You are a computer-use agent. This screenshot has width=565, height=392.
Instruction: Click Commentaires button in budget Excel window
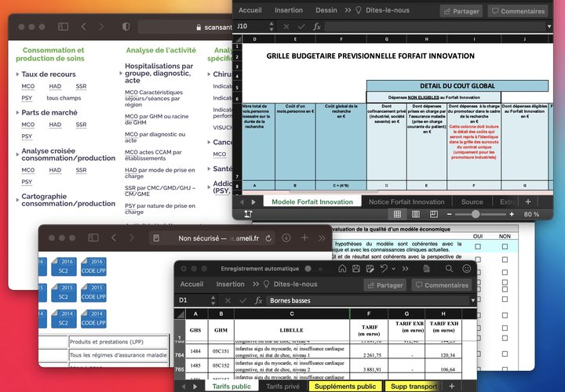pos(518,11)
